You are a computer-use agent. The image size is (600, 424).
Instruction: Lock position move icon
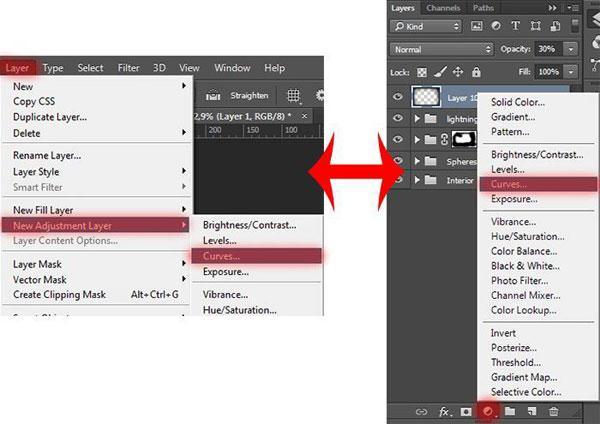pos(458,72)
